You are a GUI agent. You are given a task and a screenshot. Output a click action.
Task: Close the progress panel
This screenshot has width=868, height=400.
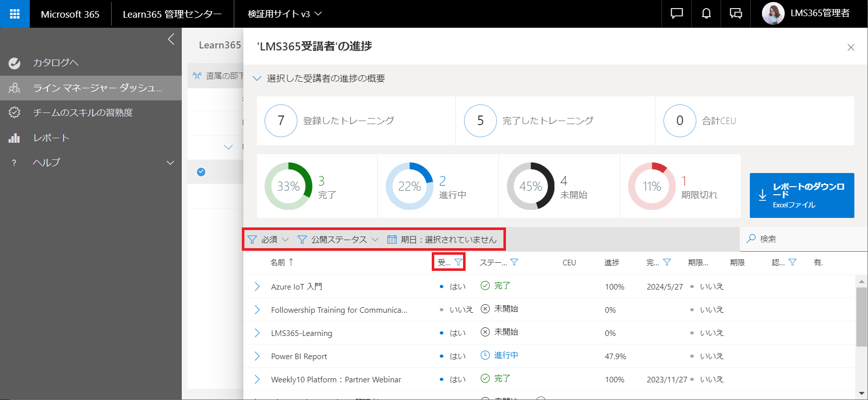pos(851,47)
